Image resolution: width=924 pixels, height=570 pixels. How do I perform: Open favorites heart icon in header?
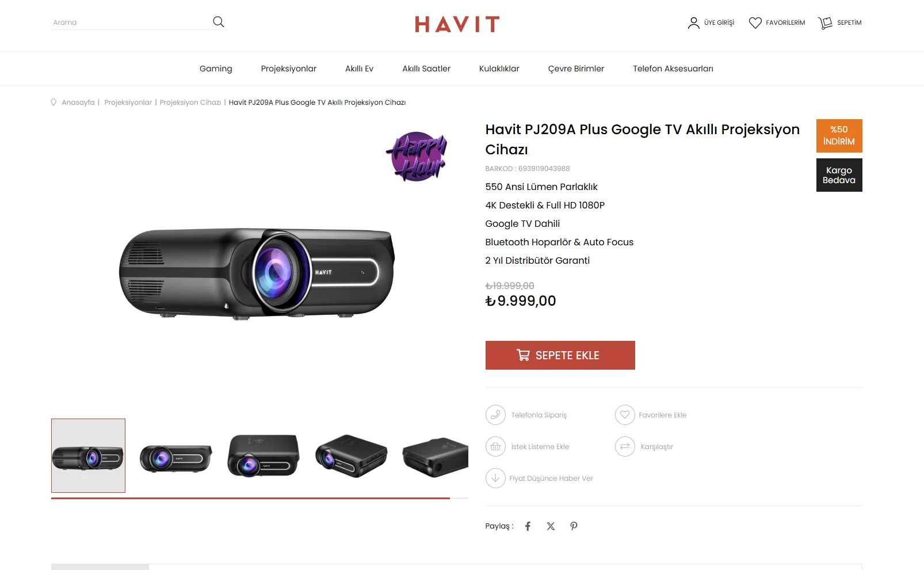pos(755,23)
